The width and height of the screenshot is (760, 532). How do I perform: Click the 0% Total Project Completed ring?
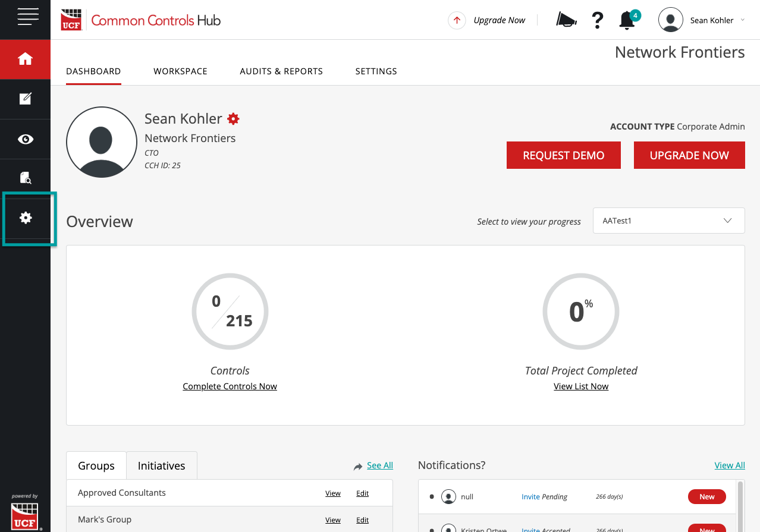580,311
